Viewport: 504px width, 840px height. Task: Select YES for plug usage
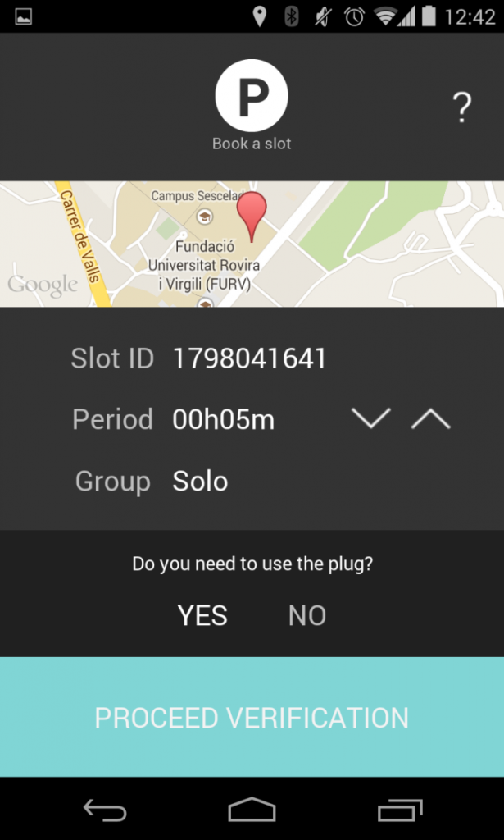[x=202, y=615]
